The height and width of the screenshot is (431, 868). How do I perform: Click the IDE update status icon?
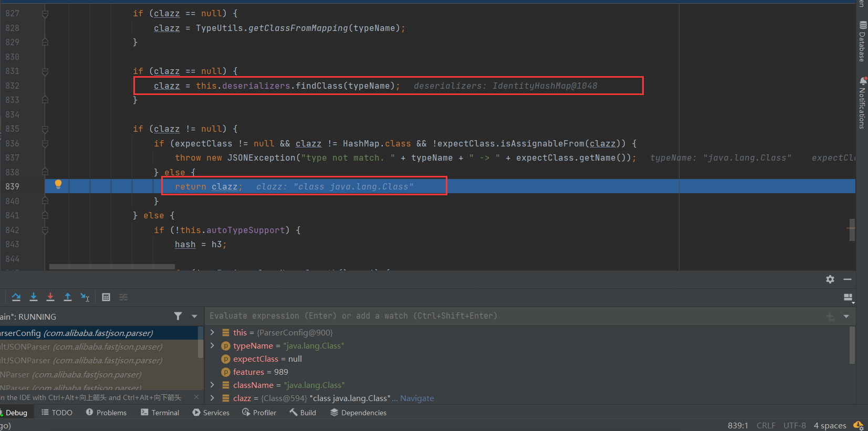859,425
